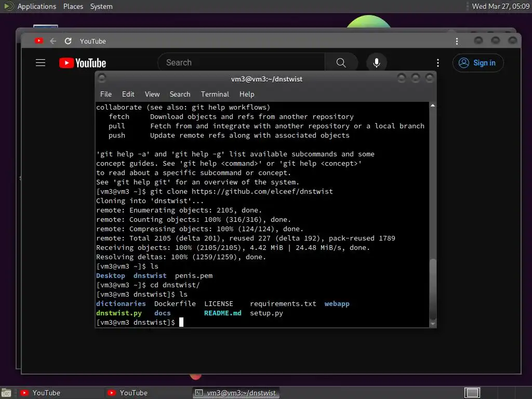Open the terminal File menu
The image size is (532, 399).
point(106,95)
